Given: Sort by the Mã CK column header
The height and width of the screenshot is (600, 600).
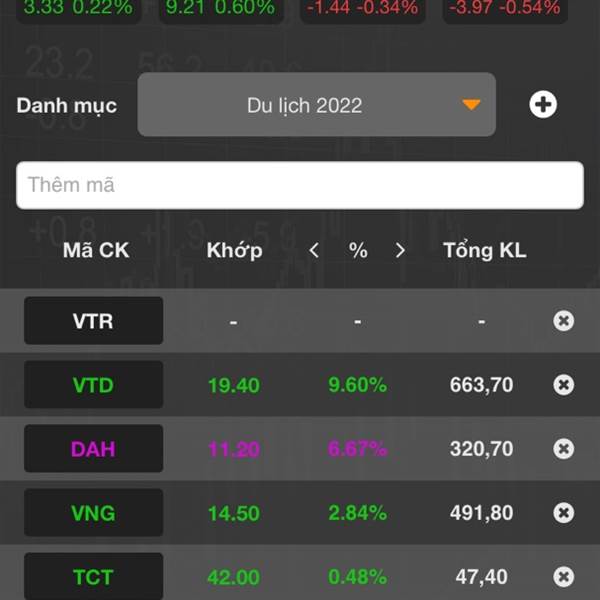Looking at the screenshot, I should pos(96,251).
